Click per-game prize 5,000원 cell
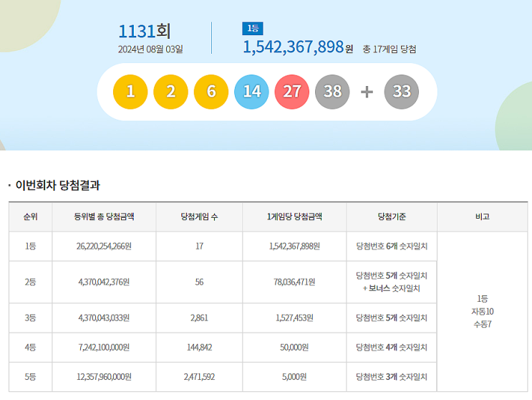The height and width of the screenshot is (400, 532). pos(294,377)
